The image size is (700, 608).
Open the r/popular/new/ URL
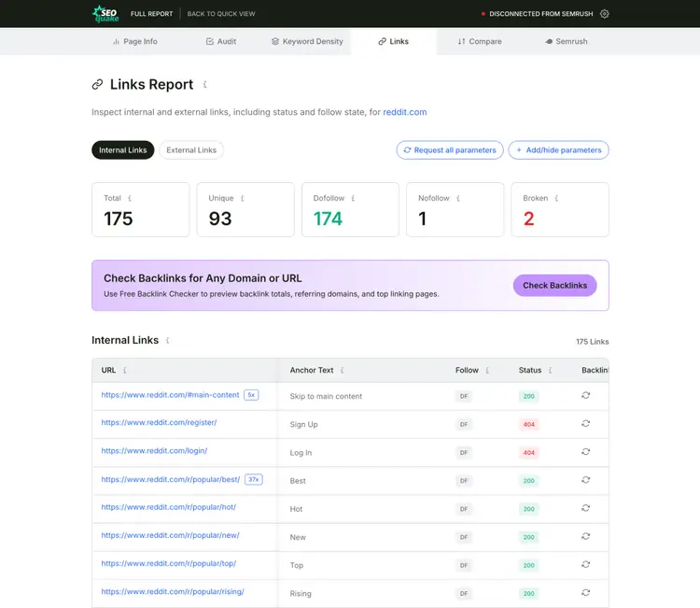(170, 535)
